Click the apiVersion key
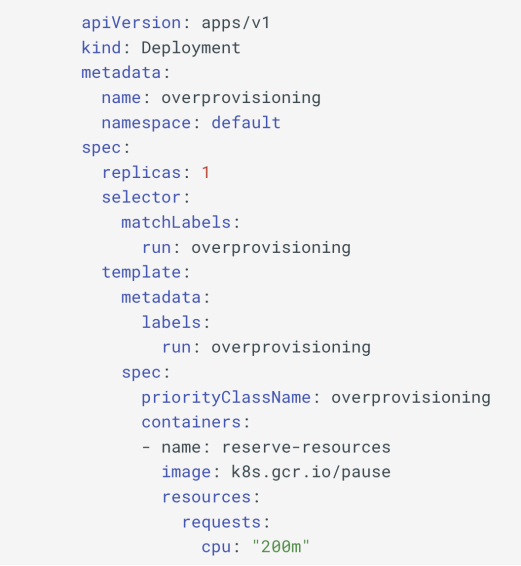521x566 pixels. (x=131, y=23)
